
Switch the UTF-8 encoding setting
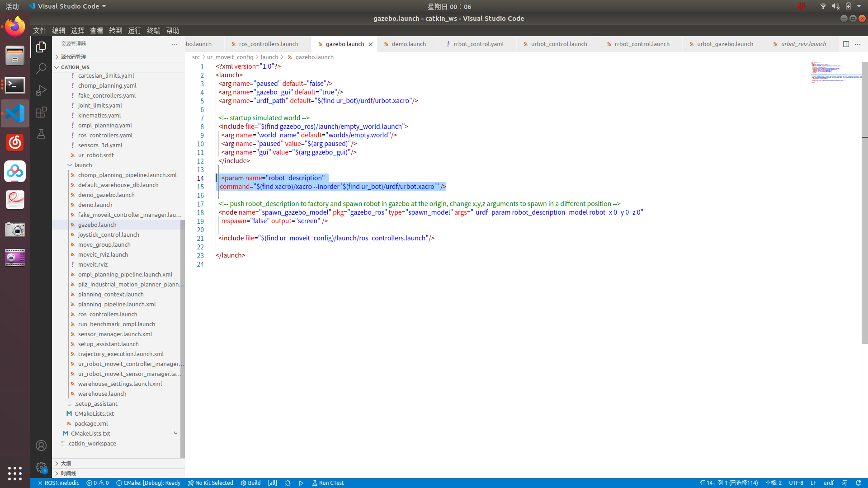point(796,483)
